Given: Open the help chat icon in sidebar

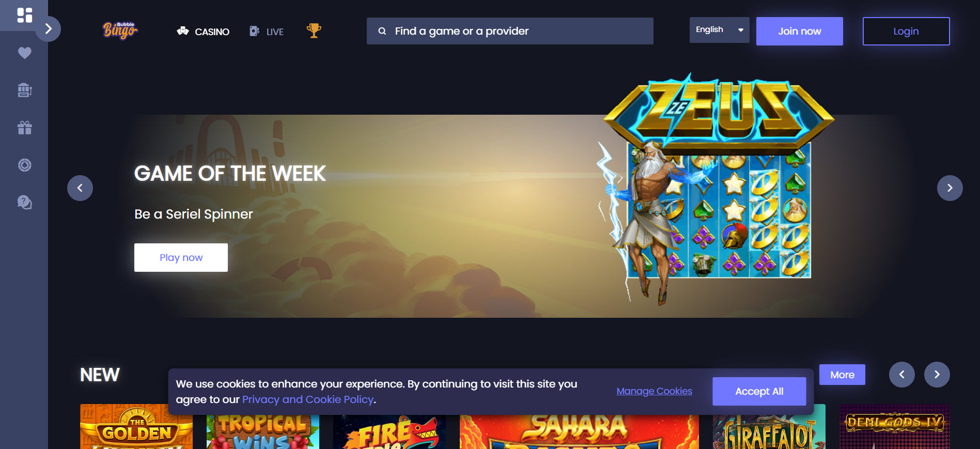Looking at the screenshot, I should 24,202.
